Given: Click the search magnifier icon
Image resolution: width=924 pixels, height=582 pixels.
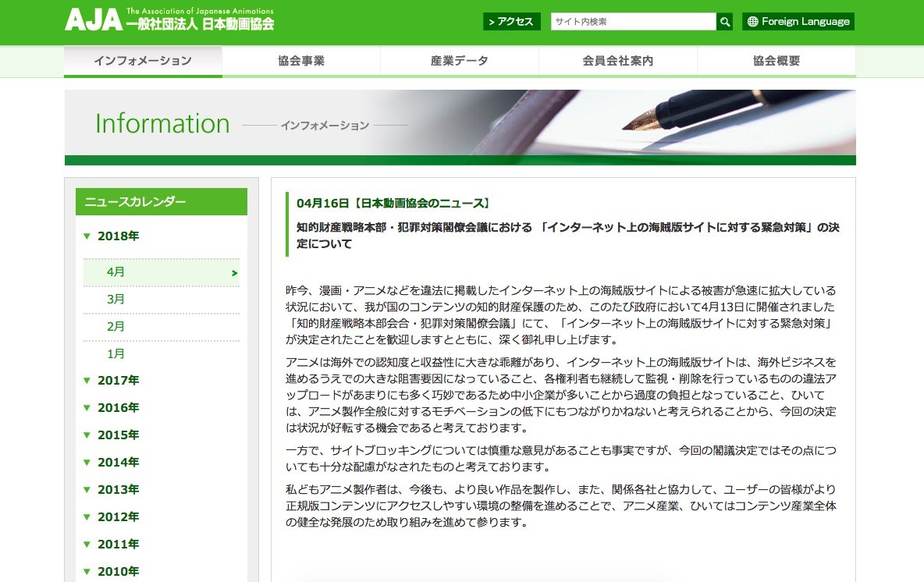Looking at the screenshot, I should coord(723,21).
